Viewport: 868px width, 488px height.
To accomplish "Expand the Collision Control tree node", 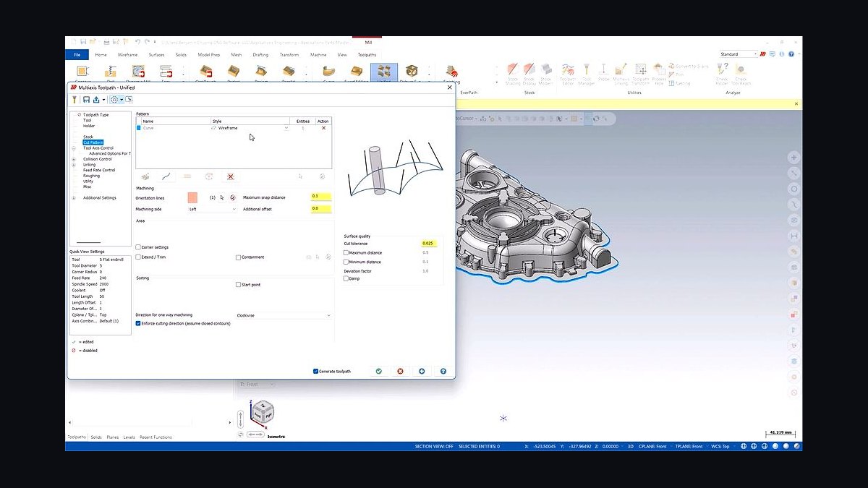I will 74,159.
